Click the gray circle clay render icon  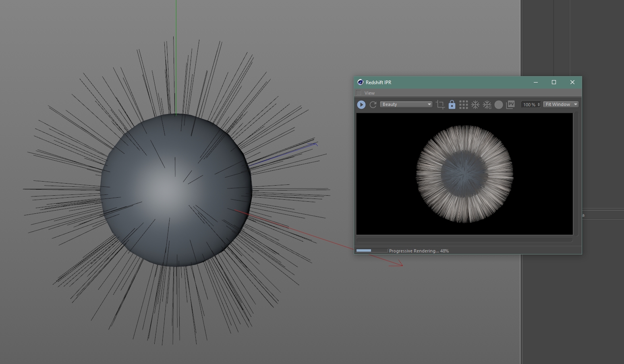pos(499,105)
